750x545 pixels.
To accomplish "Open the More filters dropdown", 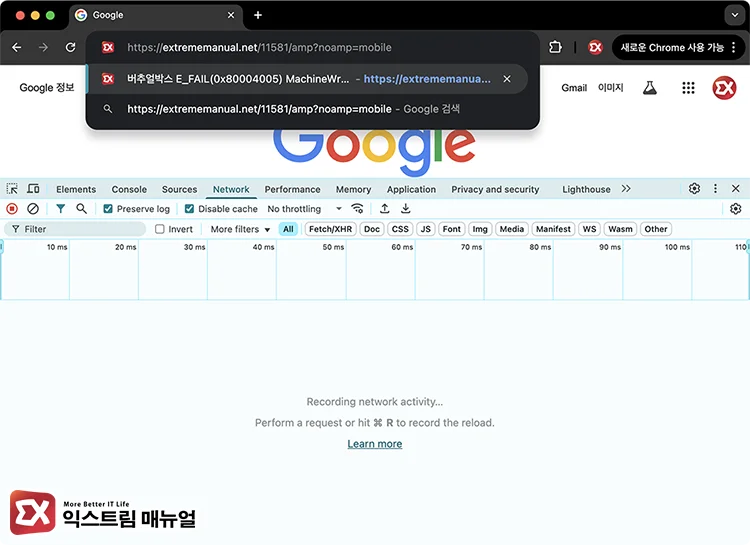I will click(240, 229).
